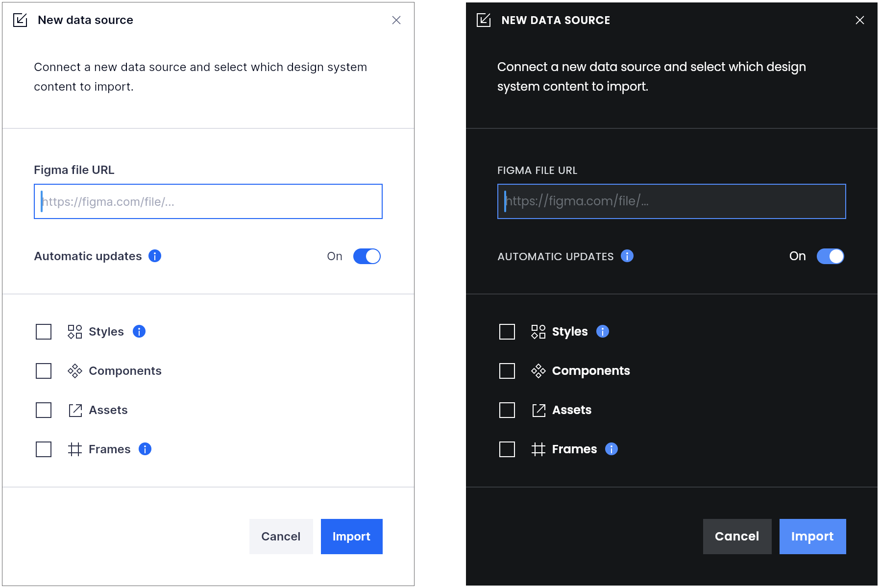
Task: Click info icon beside Automatic updates in dark dialog
Action: pos(627,256)
